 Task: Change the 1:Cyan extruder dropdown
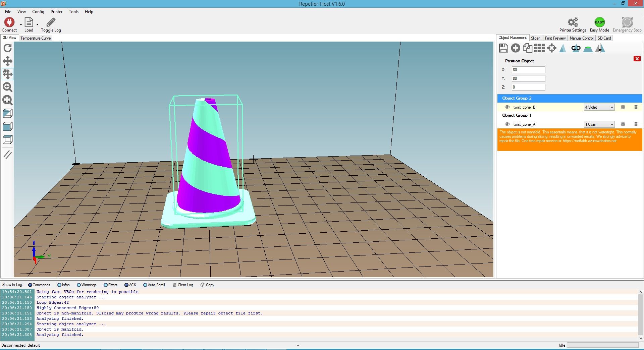point(598,124)
